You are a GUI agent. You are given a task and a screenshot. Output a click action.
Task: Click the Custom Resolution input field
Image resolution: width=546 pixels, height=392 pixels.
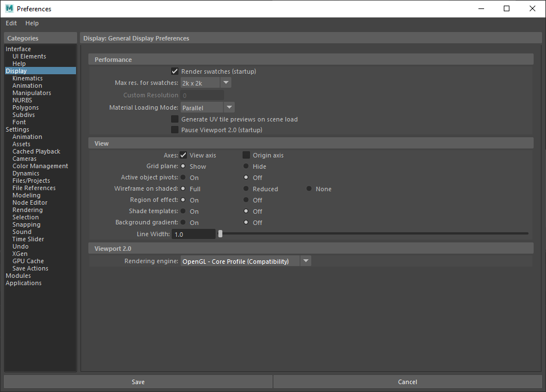click(x=202, y=95)
